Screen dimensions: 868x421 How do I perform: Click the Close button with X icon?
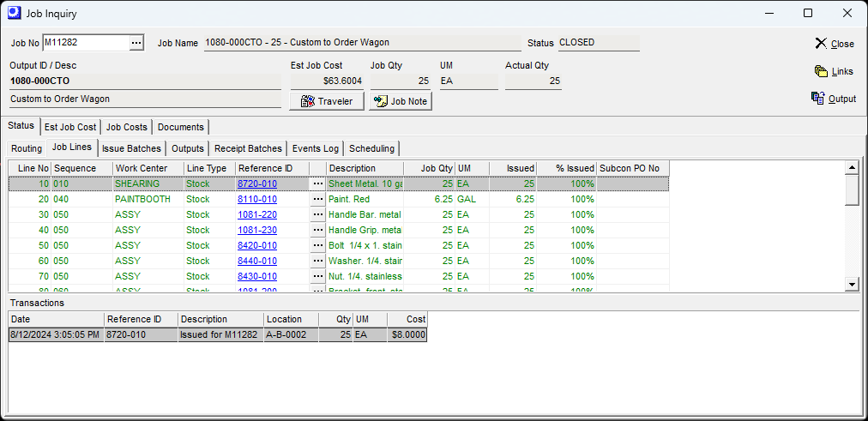[x=835, y=44]
